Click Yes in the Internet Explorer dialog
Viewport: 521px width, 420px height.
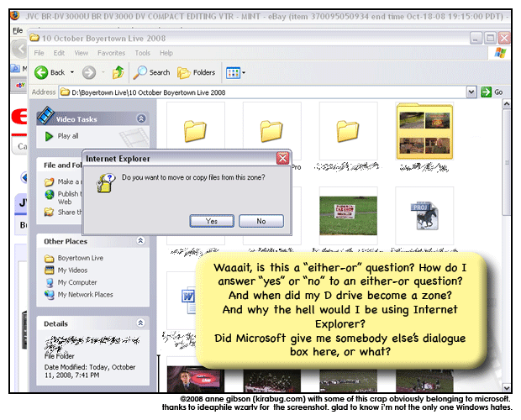pos(212,221)
